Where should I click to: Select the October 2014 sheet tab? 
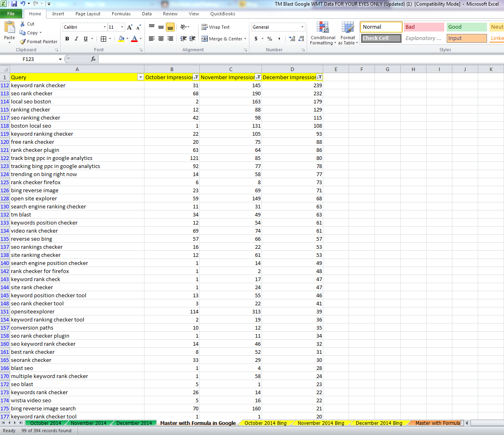tap(46, 423)
